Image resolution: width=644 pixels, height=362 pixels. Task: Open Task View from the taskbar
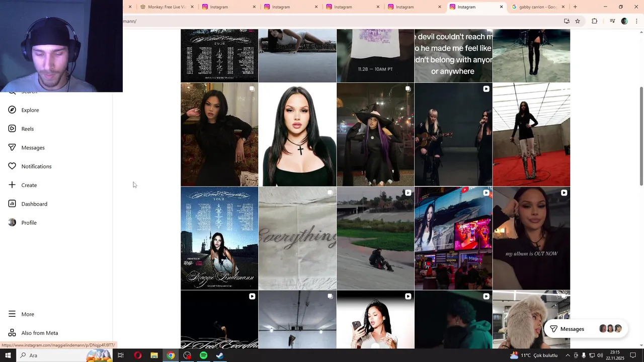point(121,355)
